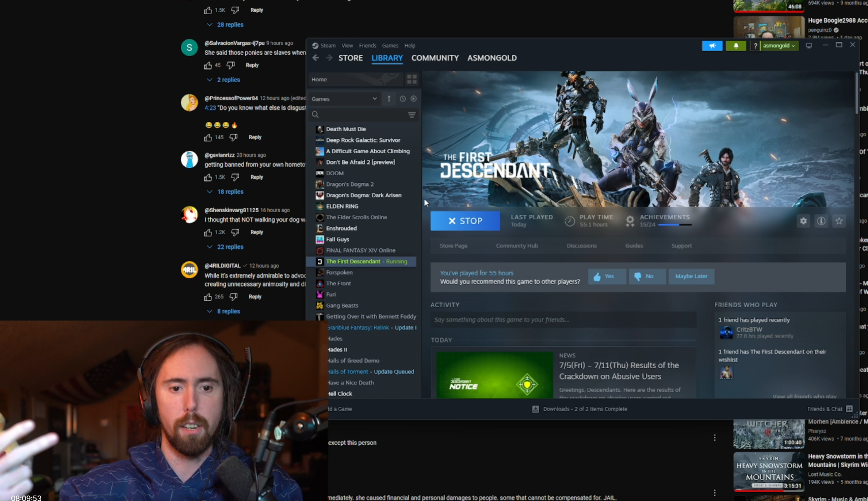Expand 2 replies thread
The image size is (868, 501).
223,80
